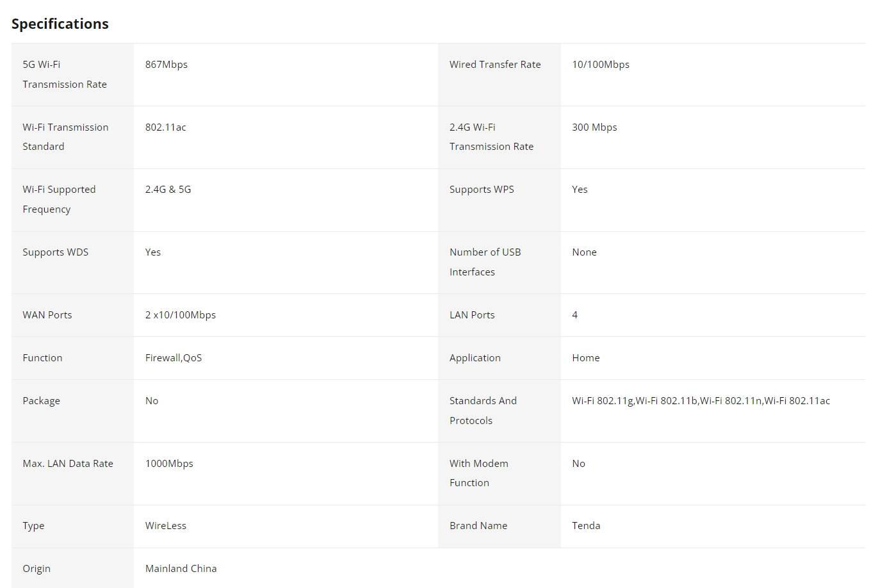Select the Wired Transfer Rate label
The height and width of the screenshot is (588, 878).
click(x=495, y=65)
